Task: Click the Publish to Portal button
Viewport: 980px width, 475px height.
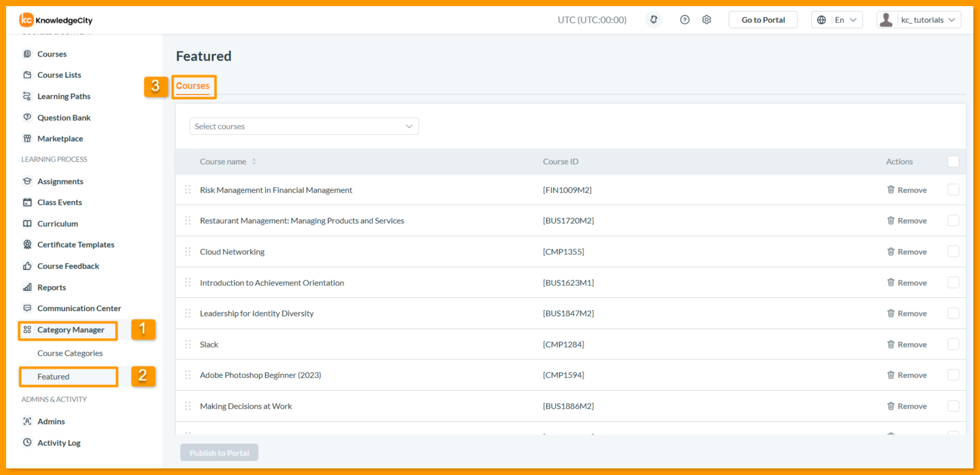Action: pyautogui.click(x=219, y=453)
